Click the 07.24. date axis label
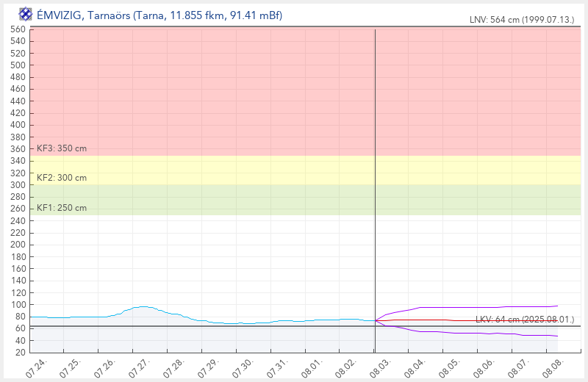Screen dimensions: 588x382 37,368
